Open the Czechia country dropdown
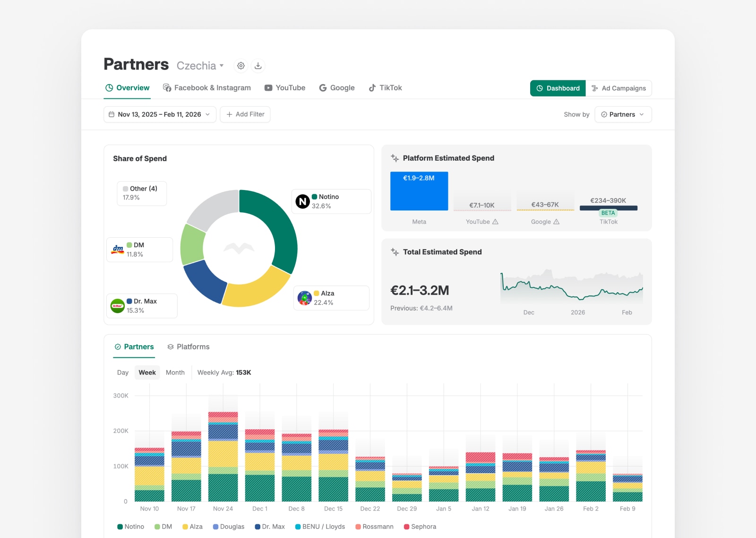Image resolution: width=756 pixels, height=538 pixels. (x=200, y=66)
